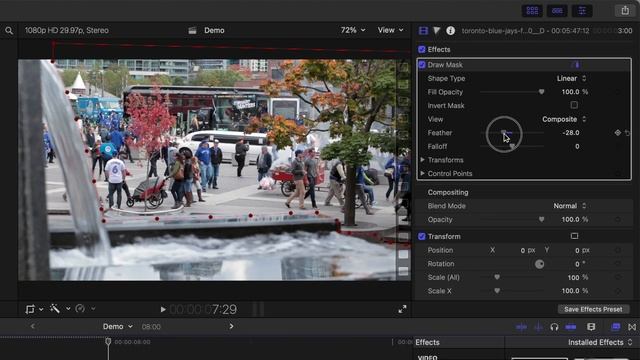
Task: Open the Share export icon
Action: 625,11
